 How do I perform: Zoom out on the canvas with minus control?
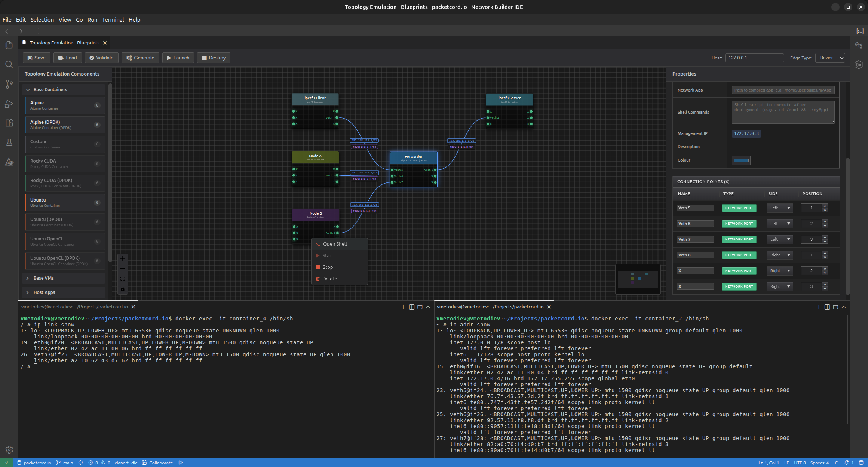[x=122, y=269]
